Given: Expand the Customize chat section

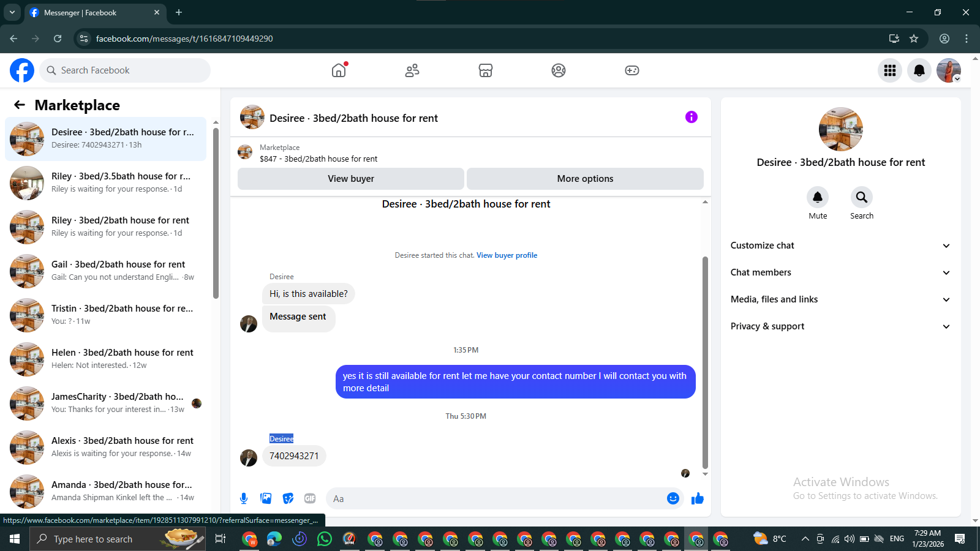Looking at the screenshot, I should tap(840, 246).
